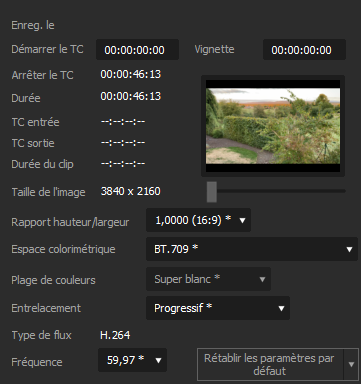Viewport: 361px width, 384px height.
Task: Click the arrow beside 59,97 value
Action: pyautogui.click(x=158, y=360)
